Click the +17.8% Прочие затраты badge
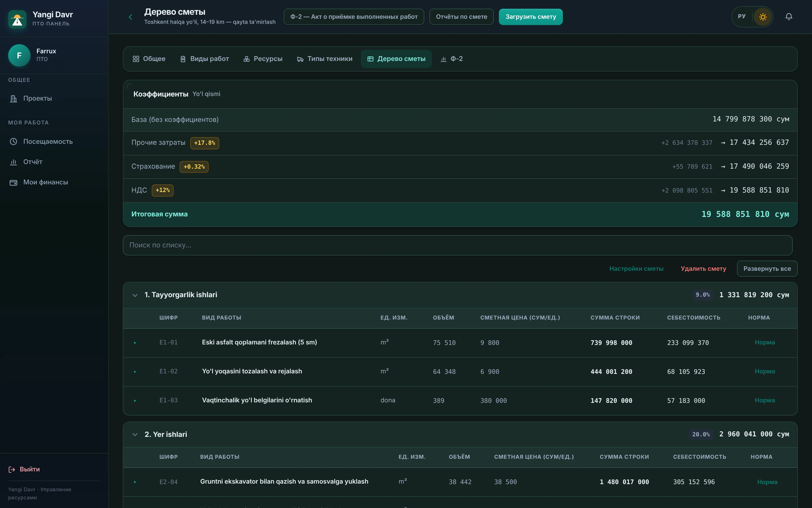 [x=205, y=143]
